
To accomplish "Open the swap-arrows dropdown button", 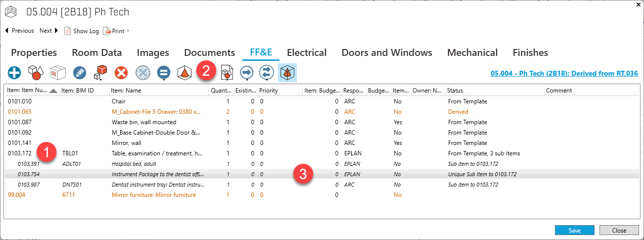I will (x=267, y=79).
